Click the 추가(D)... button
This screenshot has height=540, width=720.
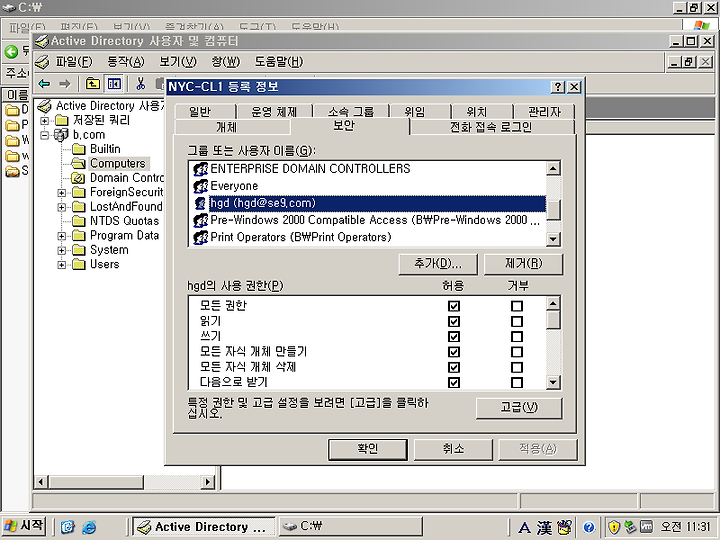tap(438, 264)
